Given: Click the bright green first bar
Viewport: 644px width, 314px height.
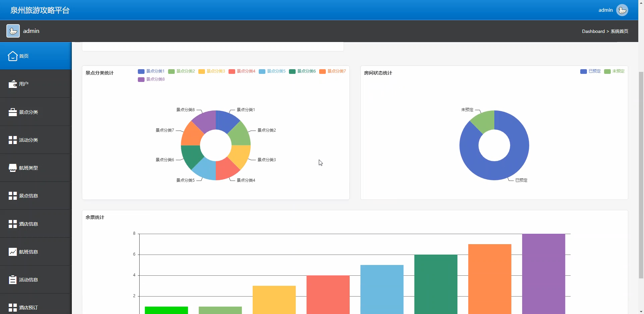Looking at the screenshot, I should [166, 310].
